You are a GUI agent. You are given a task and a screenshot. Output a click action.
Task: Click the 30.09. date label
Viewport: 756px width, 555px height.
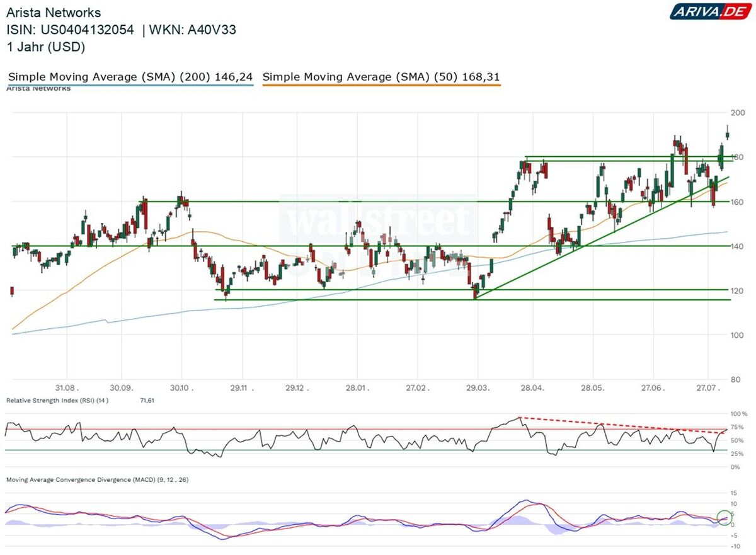click(121, 387)
